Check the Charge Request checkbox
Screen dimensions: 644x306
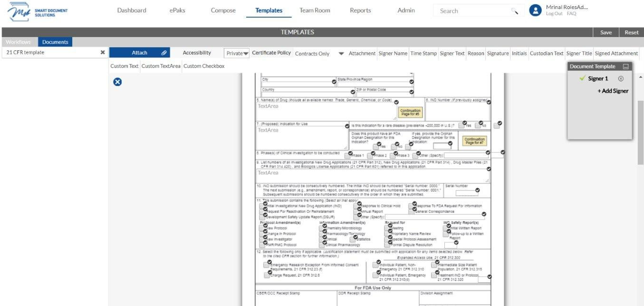pos(267,275)
